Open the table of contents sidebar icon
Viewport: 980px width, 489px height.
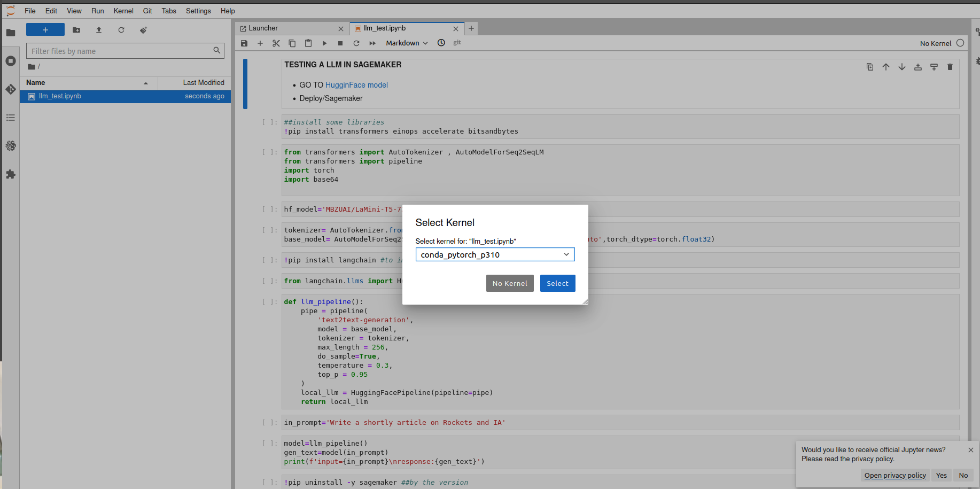click(x=11, y=118)
